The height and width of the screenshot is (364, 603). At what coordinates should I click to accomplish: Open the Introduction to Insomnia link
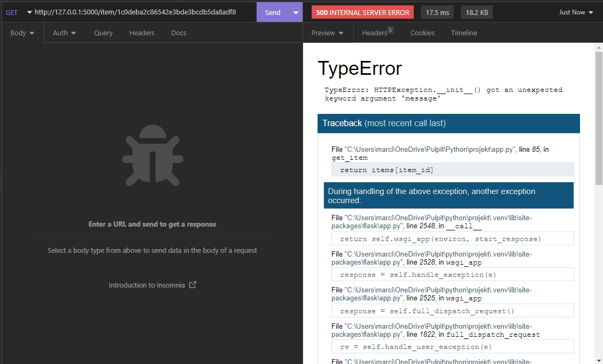tap(146, 285)
